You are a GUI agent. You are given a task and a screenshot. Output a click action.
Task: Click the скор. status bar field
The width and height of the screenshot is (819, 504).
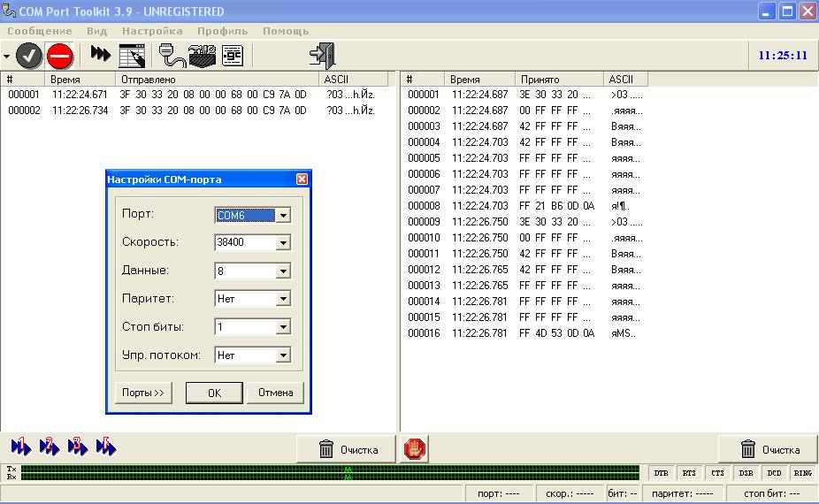coord(570,493)
